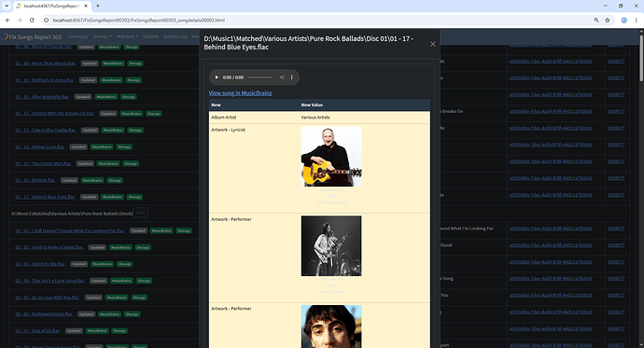Viewport: 644px width, 348px height.
Task: Click the Discogs badge on One of Us row
Action: click(x=119, y=331)
